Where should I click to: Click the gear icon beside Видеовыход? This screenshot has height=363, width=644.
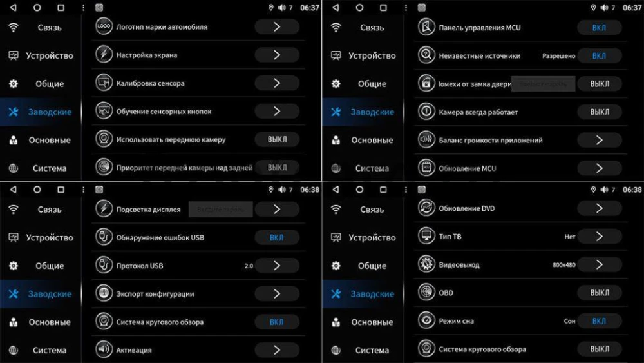pos(426,264)
